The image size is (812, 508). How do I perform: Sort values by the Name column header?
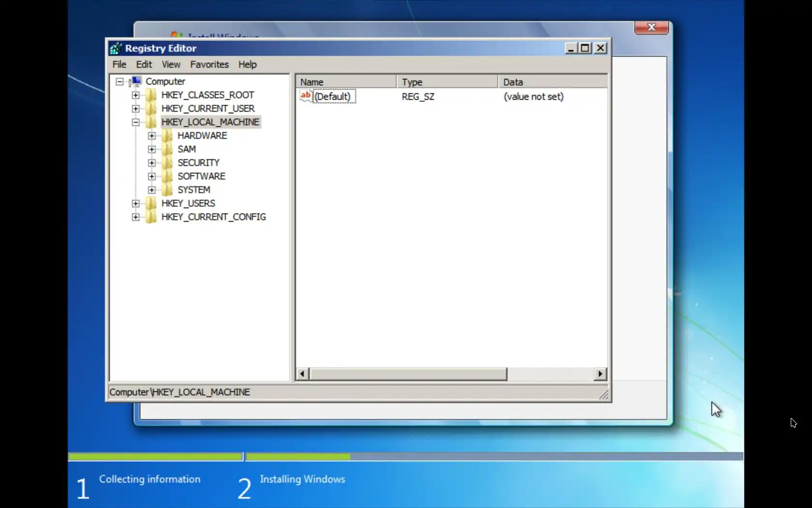click(x=346, y=82)
